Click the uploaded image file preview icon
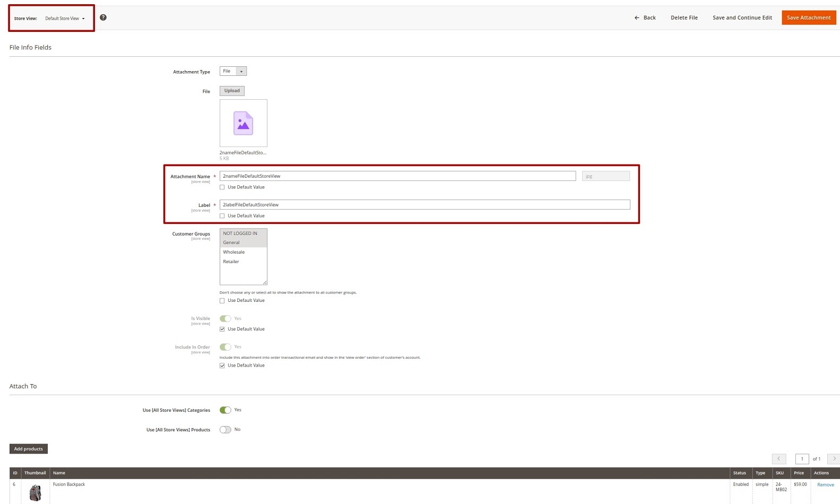The height and width of the screenshot is (504, 840). tap(243, 123)
